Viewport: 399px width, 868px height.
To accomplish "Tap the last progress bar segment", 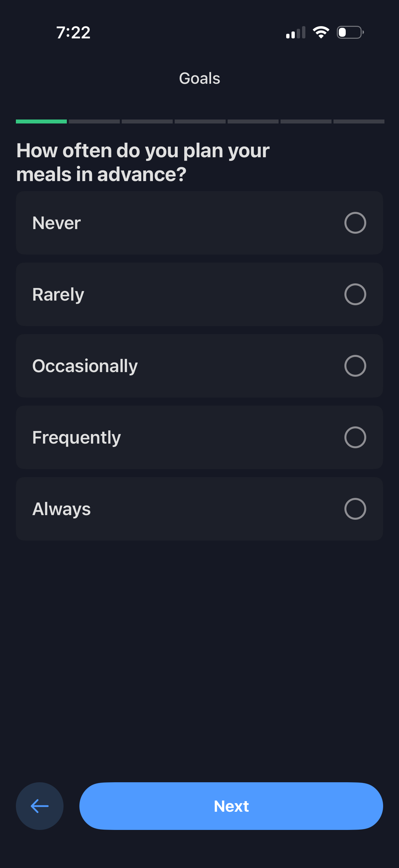I will [x=359, y=121].
